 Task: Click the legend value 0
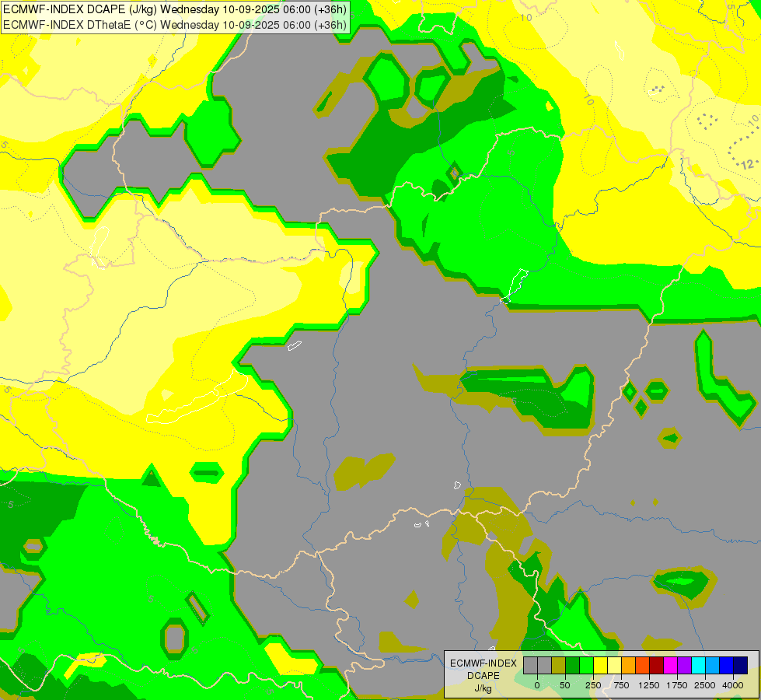(x=537, y=685)
